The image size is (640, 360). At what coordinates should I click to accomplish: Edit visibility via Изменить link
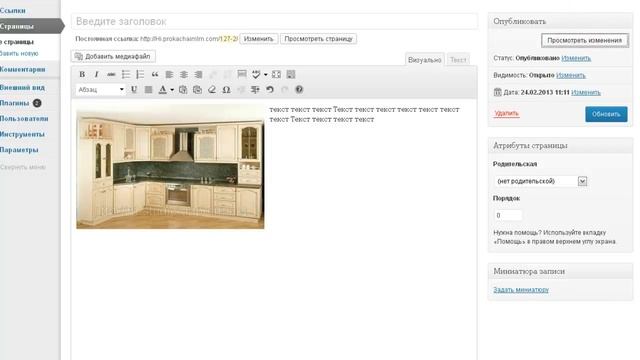point(571,76)
